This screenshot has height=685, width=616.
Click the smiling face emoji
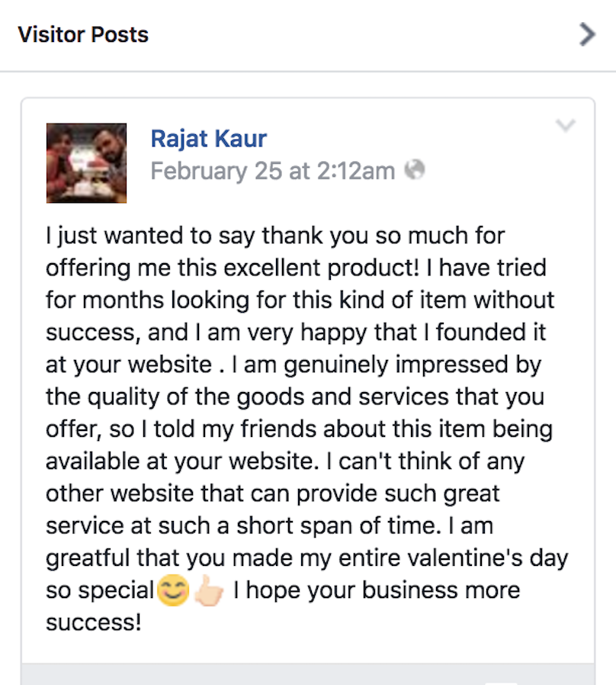click(172, 591)
